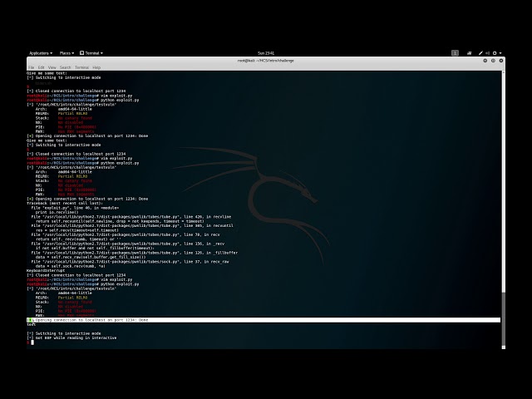
Task: Open the Help menu of the terminal
Action: (96, 67)
